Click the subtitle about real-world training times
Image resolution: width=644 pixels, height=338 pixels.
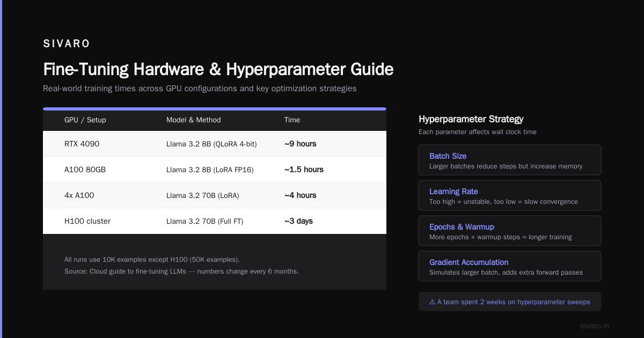pos(200,89)
